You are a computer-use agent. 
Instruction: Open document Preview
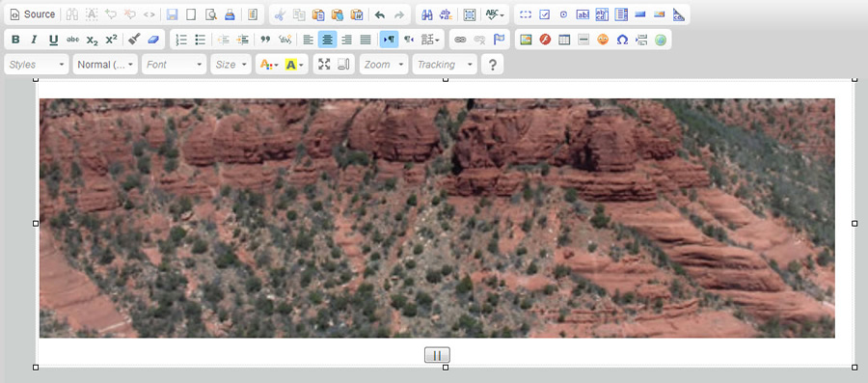pyautogui.click(x=210, y=14)
